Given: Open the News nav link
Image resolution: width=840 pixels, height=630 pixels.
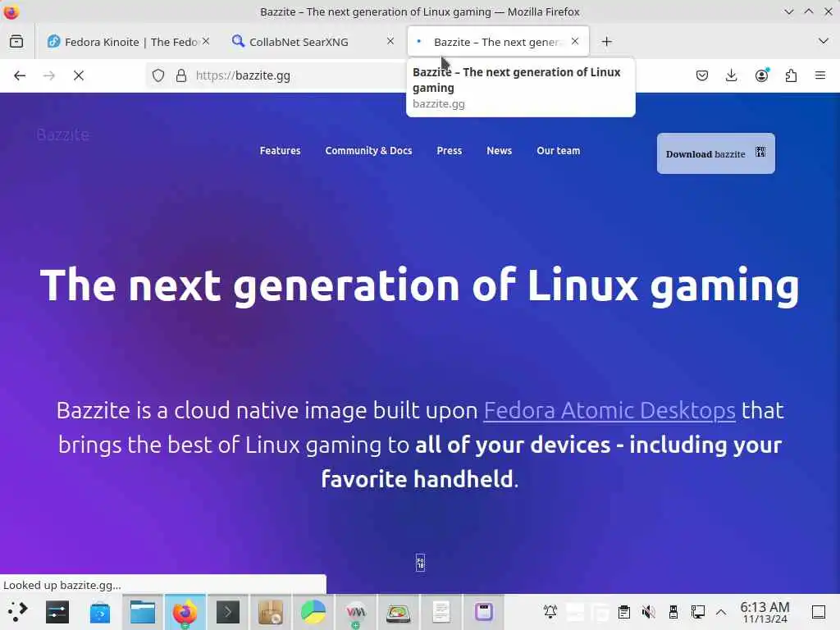Looking at the screenshot, I should click(500, 151).
